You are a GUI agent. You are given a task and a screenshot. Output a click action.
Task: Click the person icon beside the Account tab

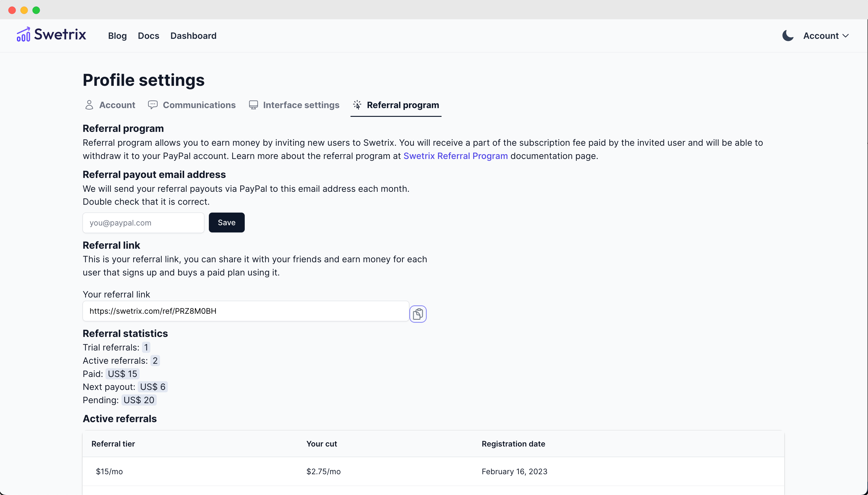(89, 105)
